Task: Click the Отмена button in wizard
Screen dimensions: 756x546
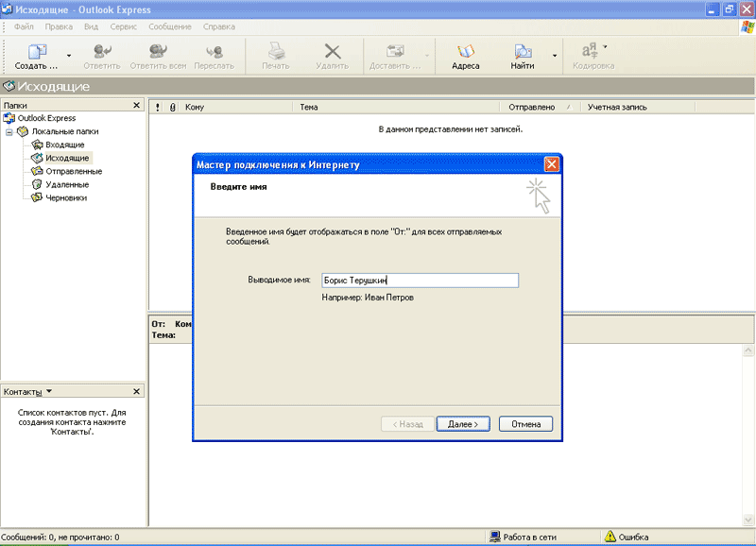Action: coord(525,424)
